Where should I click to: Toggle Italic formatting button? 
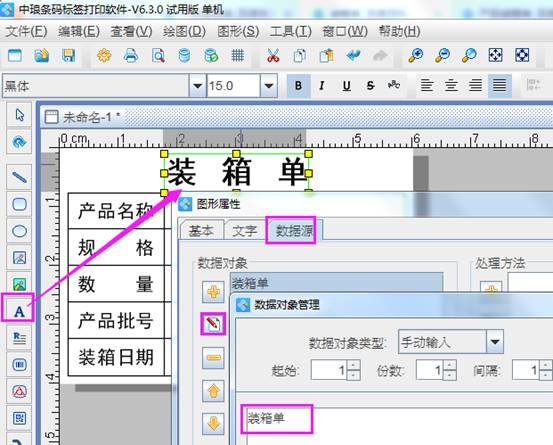(x=322, y=85)
